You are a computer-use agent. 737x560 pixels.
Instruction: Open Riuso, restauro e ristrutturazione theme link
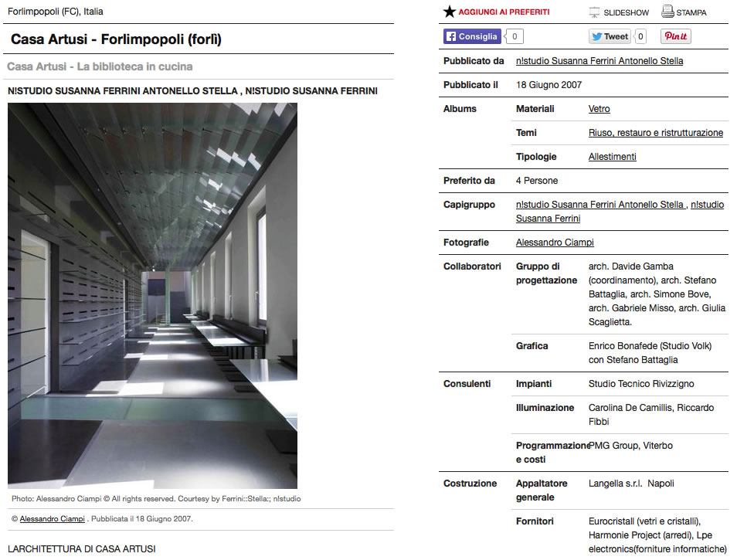[655, 133]
